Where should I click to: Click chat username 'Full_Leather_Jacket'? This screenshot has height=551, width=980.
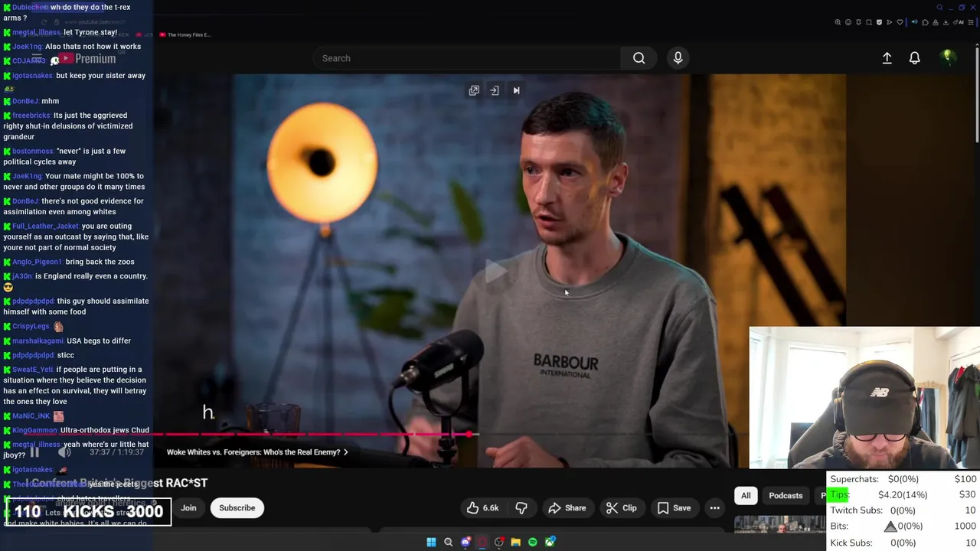[45, 226]
